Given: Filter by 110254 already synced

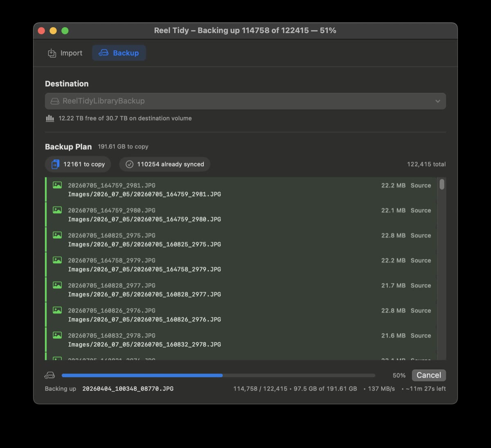Looking at the screenshot, I should click(x=164, y=164).
